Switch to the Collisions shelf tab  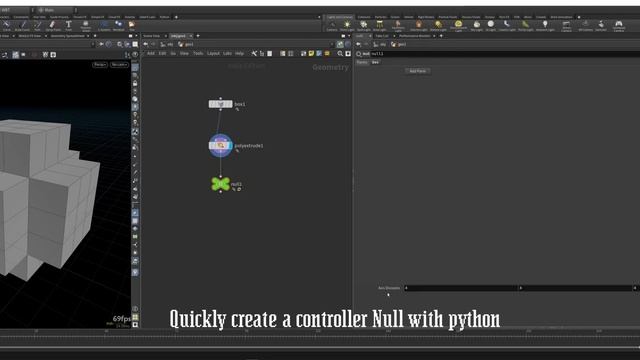coord(364,17)
